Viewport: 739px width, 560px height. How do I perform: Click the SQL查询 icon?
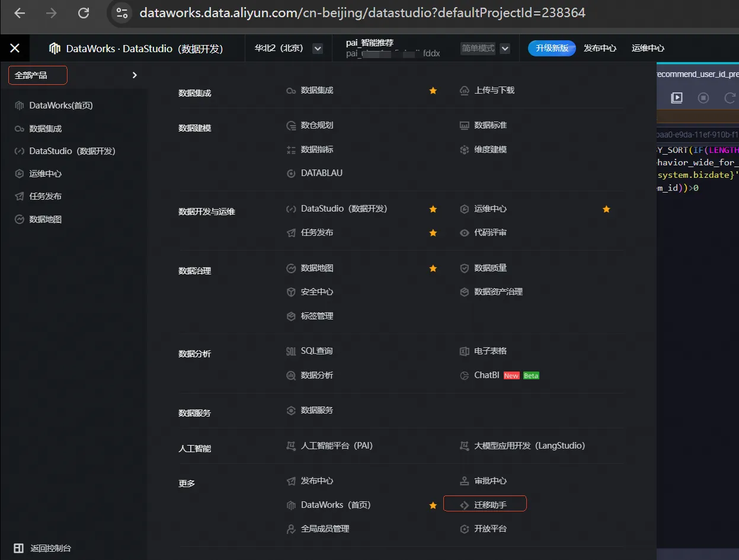(291, 351)
